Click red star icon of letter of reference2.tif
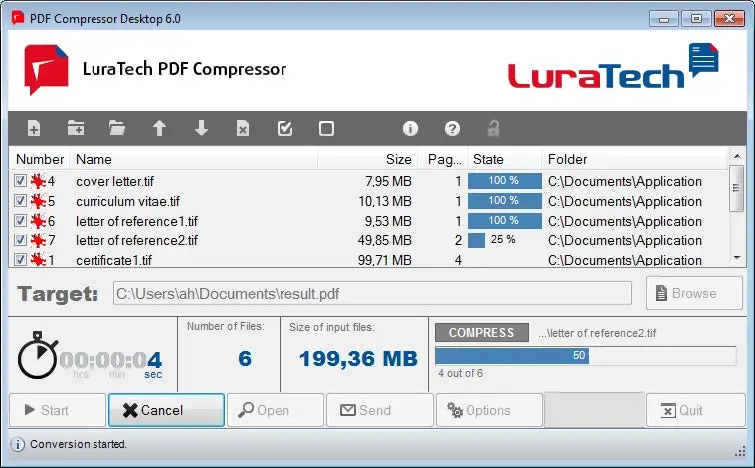Image resolution: width=755 pixels, height=468 pixels. click(x=38, y=240)
